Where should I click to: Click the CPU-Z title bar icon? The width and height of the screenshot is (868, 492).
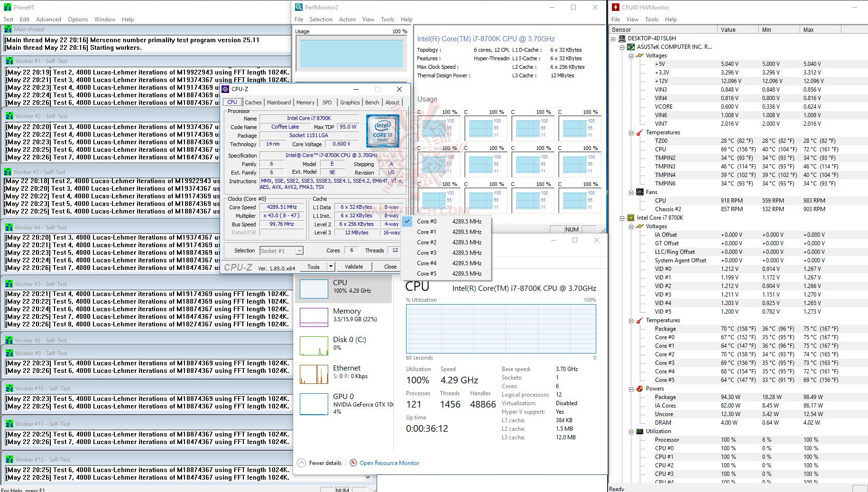(226, 89)
